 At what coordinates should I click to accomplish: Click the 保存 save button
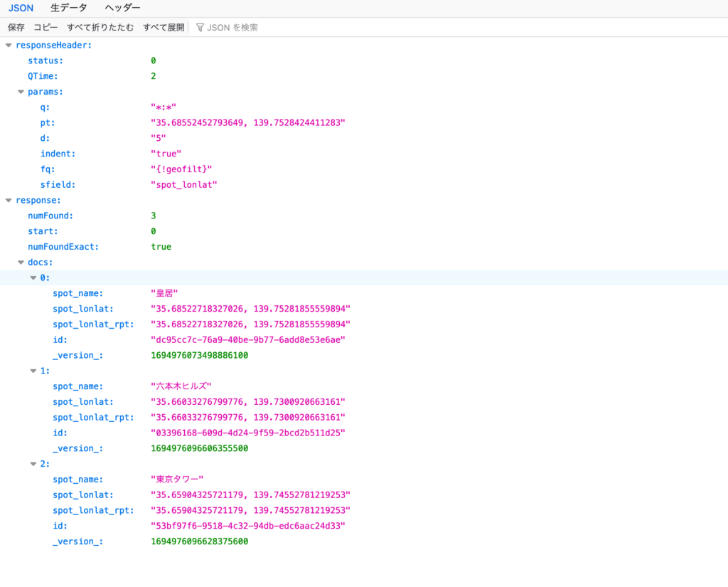point(16,28)
